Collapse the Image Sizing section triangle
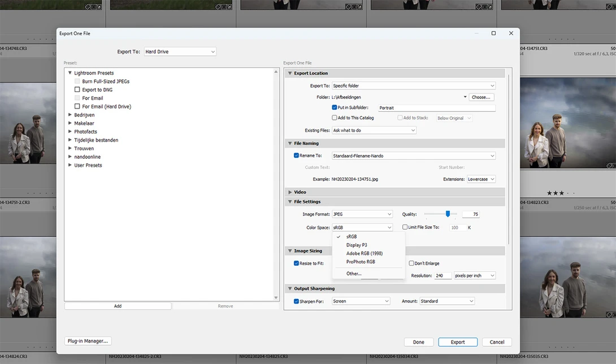The height and width of the screenshot is (364, 616). [x=290, y=251]
